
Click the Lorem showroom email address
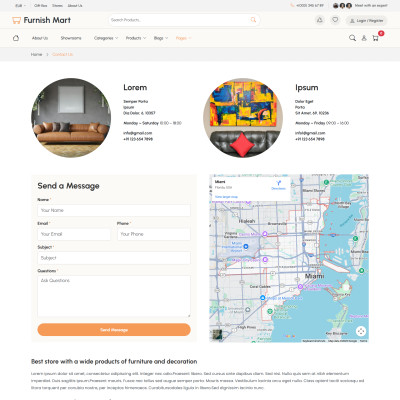click(138, 133)
